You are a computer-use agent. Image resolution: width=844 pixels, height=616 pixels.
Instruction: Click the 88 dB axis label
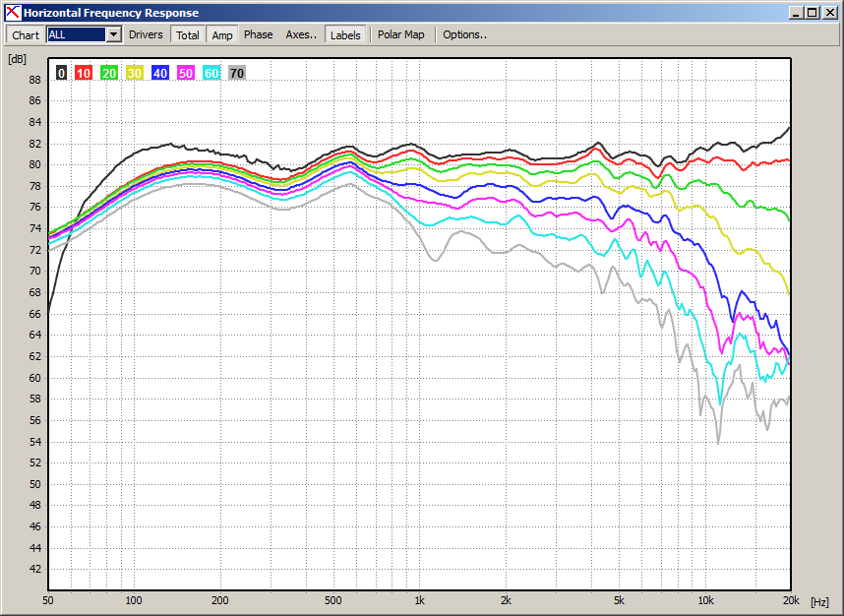pos(34,80)
